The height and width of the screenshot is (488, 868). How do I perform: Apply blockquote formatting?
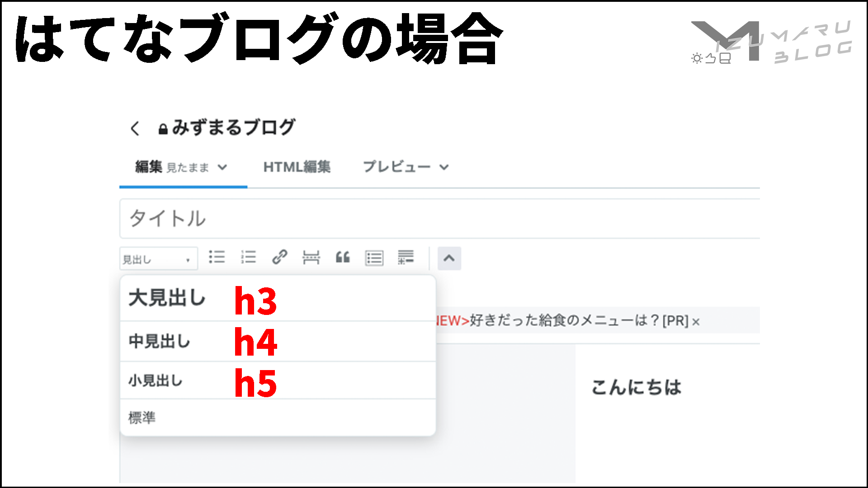343,257
